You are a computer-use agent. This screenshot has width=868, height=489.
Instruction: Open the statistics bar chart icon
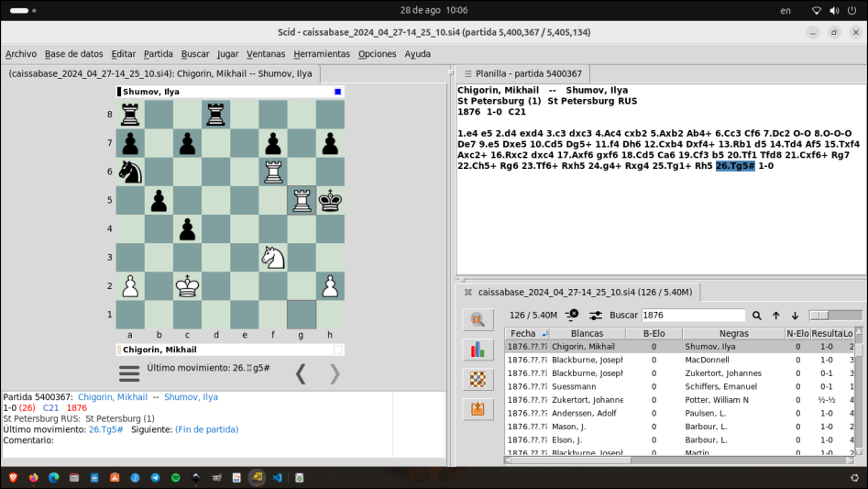(478, 350)
